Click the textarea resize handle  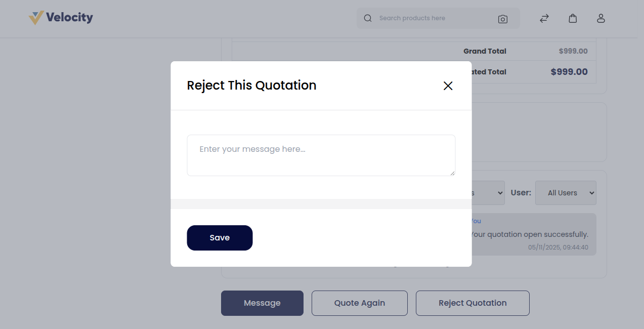[x=453, y=174]
